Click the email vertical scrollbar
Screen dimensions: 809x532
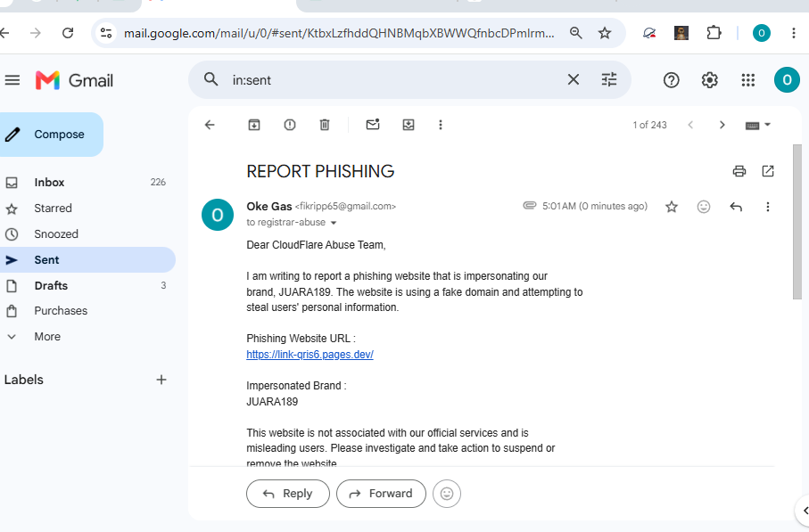click(797, 222)
